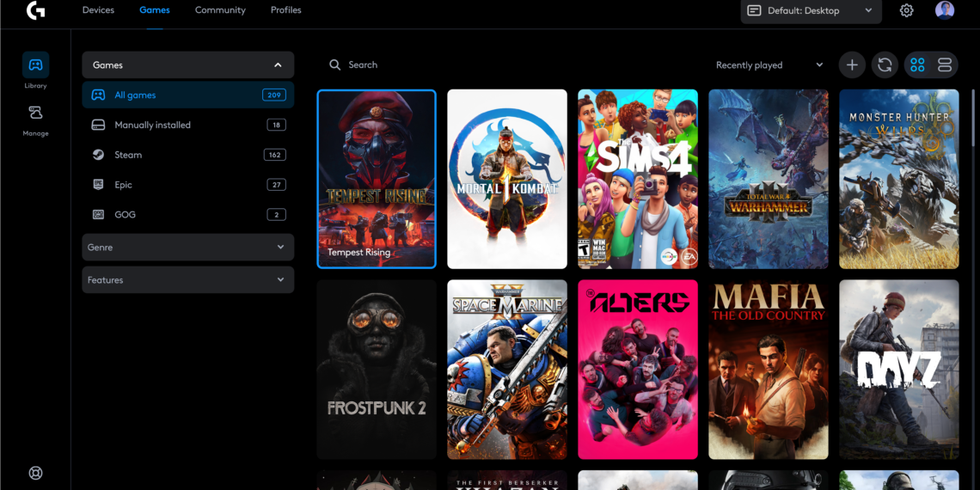The height and width of the screenshot is (490, 980).
Task: Click the 162 count badge
Action: pos(274,155)
